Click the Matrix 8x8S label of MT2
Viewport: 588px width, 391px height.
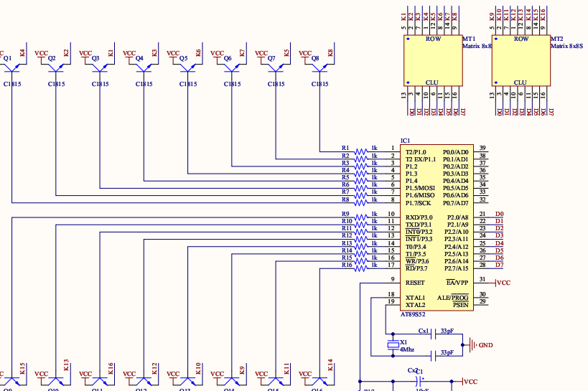click(566, 46)
